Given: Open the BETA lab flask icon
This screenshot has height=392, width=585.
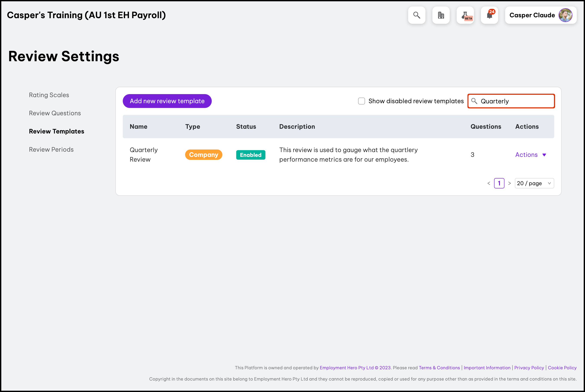Looking at the screenshot, I should point(465,15).
